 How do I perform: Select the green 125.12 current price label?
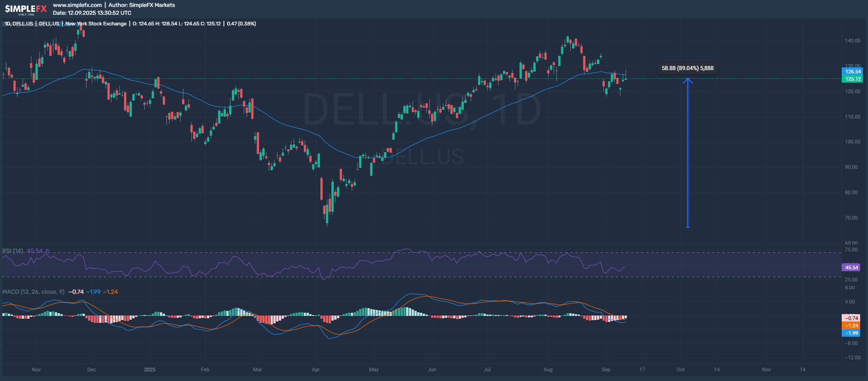pos(852,79)
